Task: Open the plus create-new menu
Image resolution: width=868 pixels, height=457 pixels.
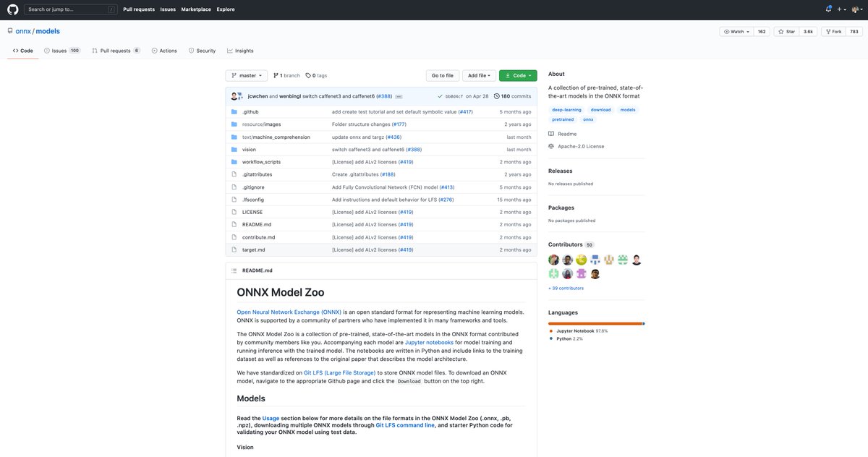Action: point(841,9)
